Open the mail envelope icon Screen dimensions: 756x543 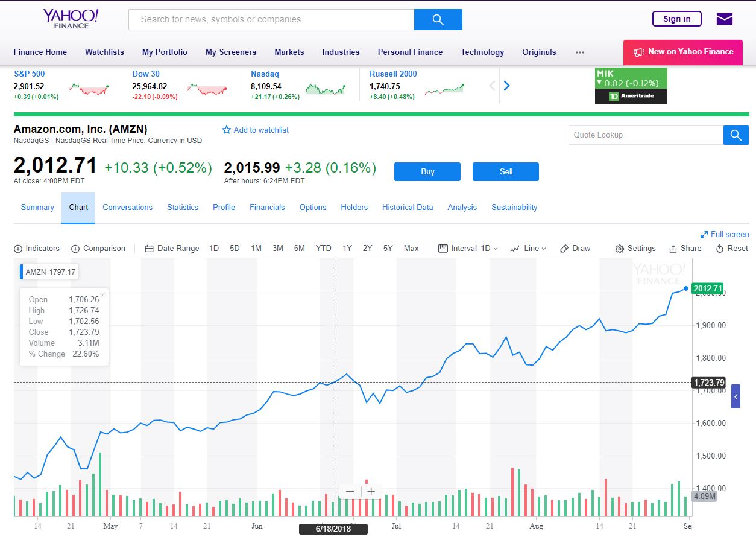point(725,19)
